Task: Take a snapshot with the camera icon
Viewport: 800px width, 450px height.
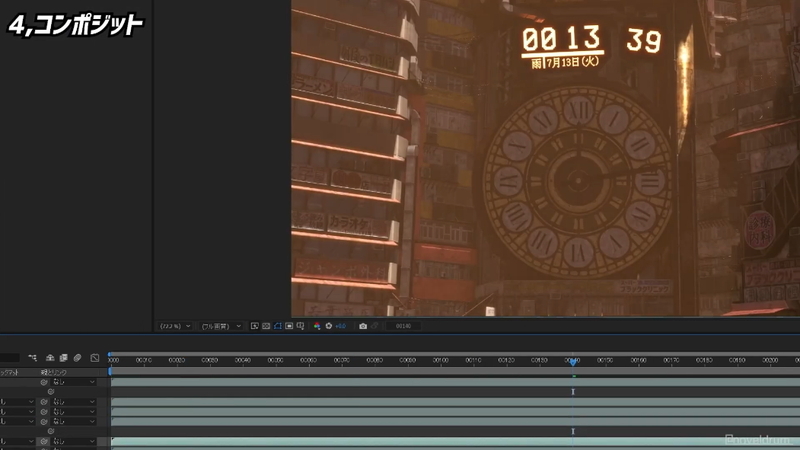Action: 363,326
